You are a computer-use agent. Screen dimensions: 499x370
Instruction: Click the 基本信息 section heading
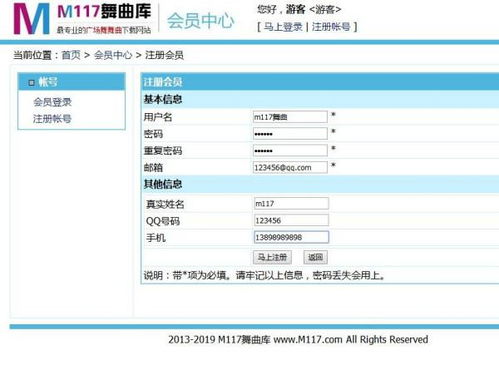(163, 99)
